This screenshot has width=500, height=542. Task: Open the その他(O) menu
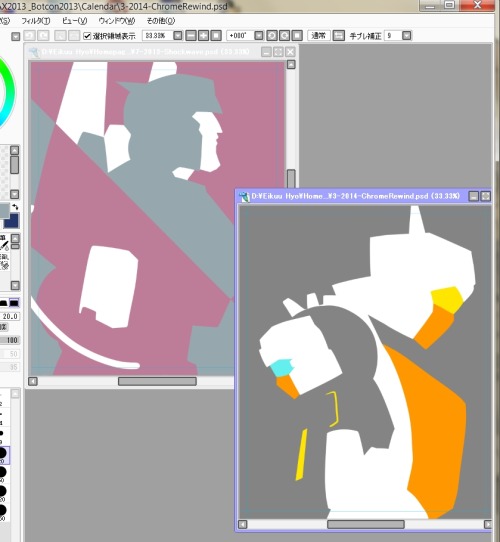161,21
